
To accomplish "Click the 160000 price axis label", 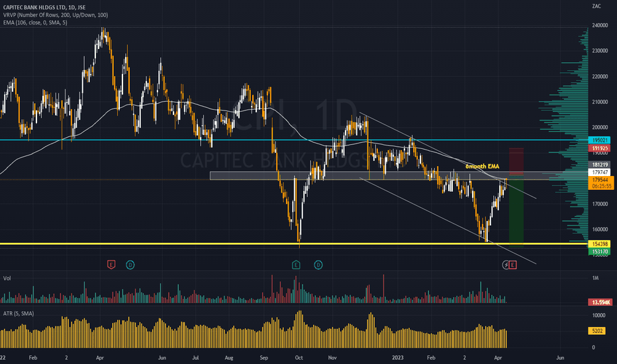I will click(x=600, y=230).
